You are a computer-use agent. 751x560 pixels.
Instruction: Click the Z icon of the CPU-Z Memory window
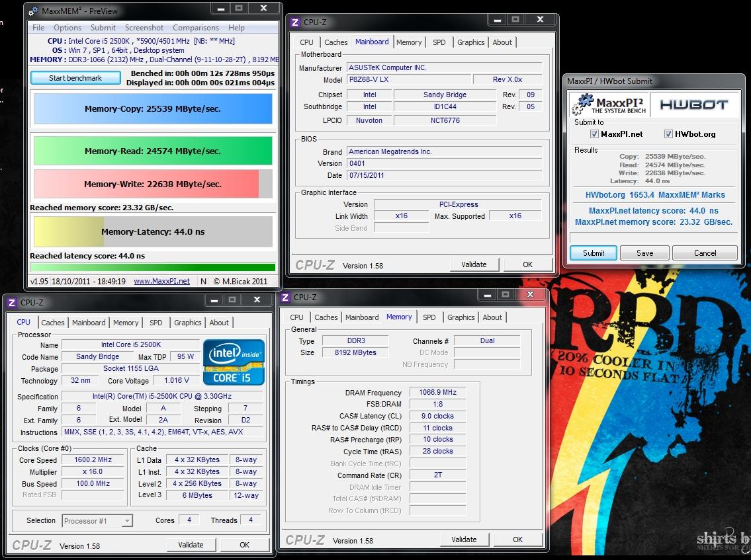point(285,298)
